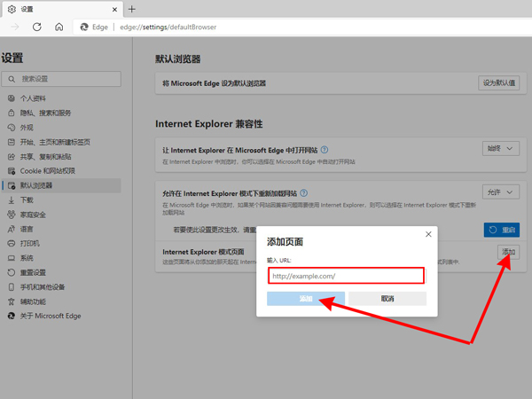
Task: Open the 外观 settings section
Action: [x=27, y=128]
